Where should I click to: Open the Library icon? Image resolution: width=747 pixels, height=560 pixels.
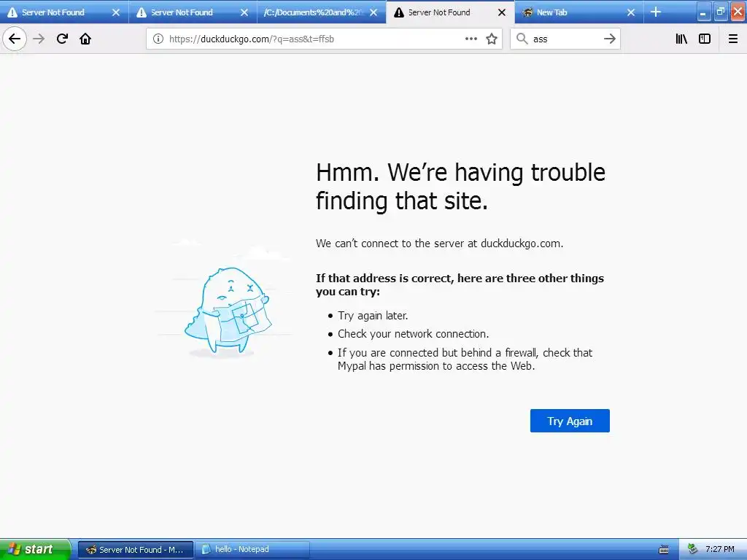(681, 39)
